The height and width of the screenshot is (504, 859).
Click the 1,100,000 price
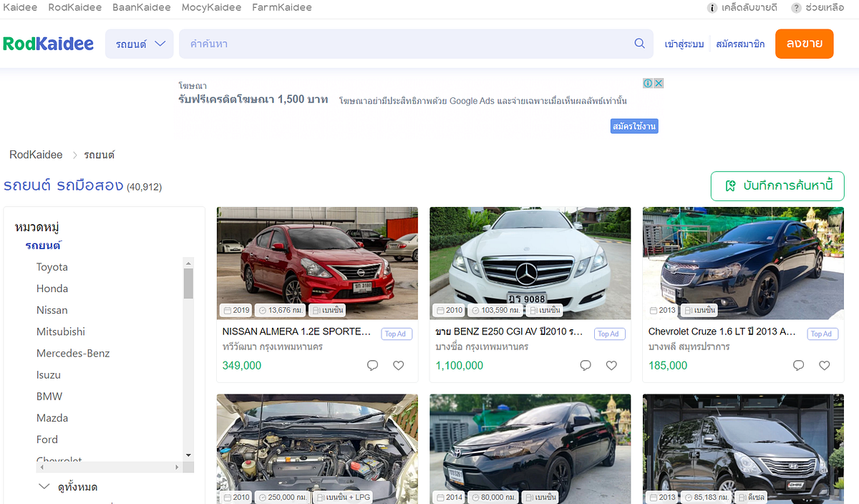pyautogui.click(x=460, y=365)
